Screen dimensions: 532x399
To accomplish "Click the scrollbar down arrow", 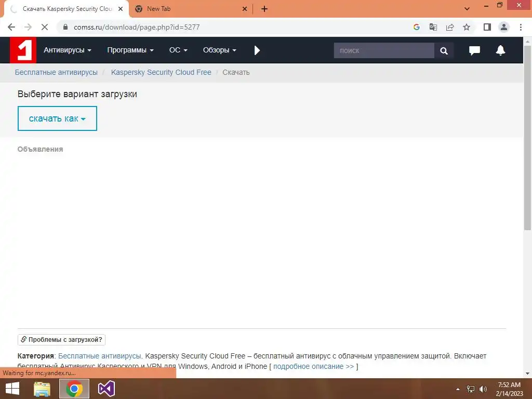I will pos(528,374).
